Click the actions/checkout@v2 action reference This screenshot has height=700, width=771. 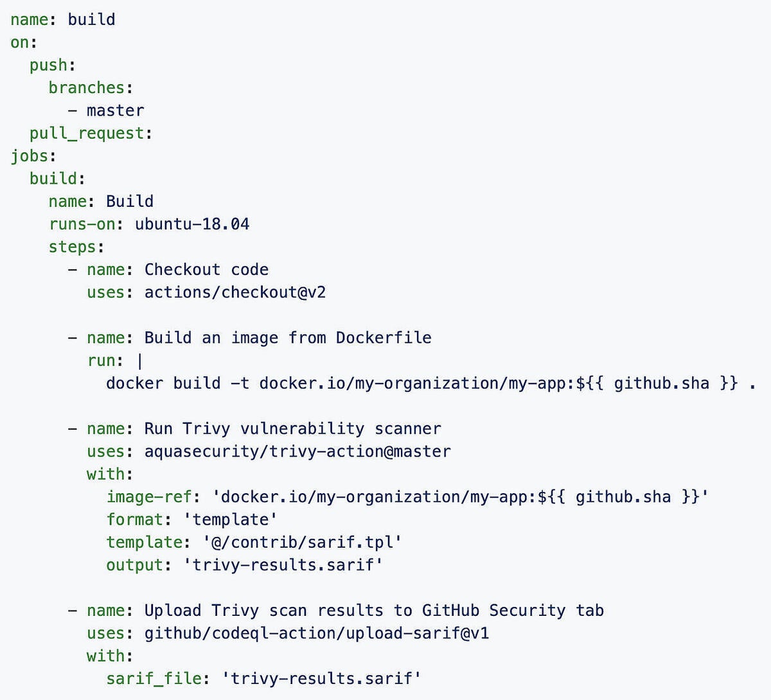pos(235,292)
